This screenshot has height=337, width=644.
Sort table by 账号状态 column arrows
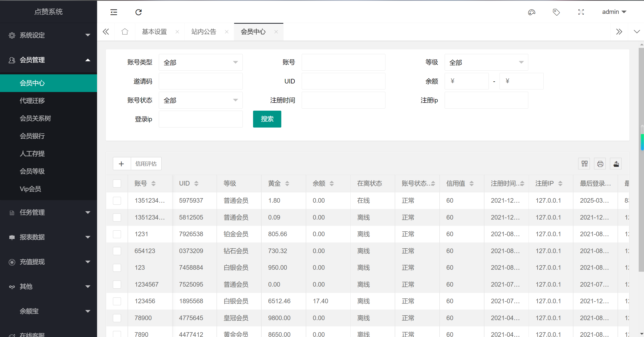(x=433, y=183)
